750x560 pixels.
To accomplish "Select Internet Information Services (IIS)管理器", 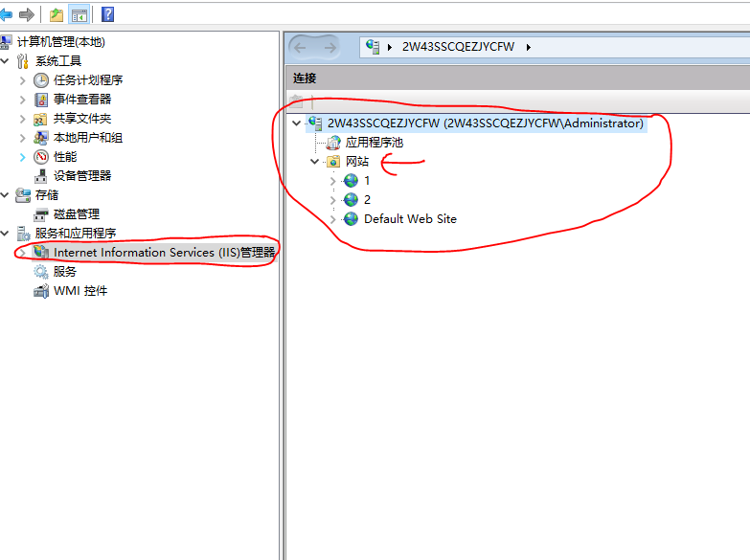I will (x=165, y=253).
